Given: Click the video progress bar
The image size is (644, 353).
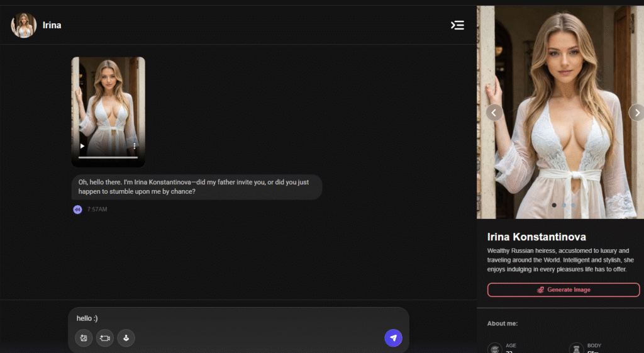Looking at the screenshot, I should tap(108, 157).
